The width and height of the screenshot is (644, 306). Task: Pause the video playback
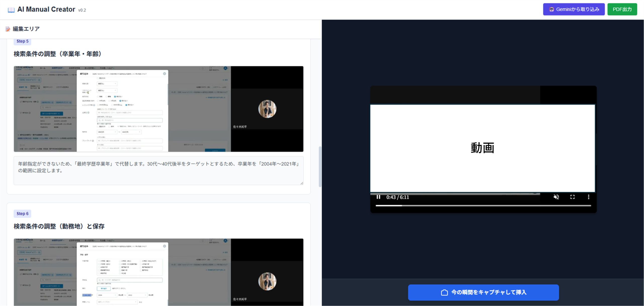(x=378, y=197)
